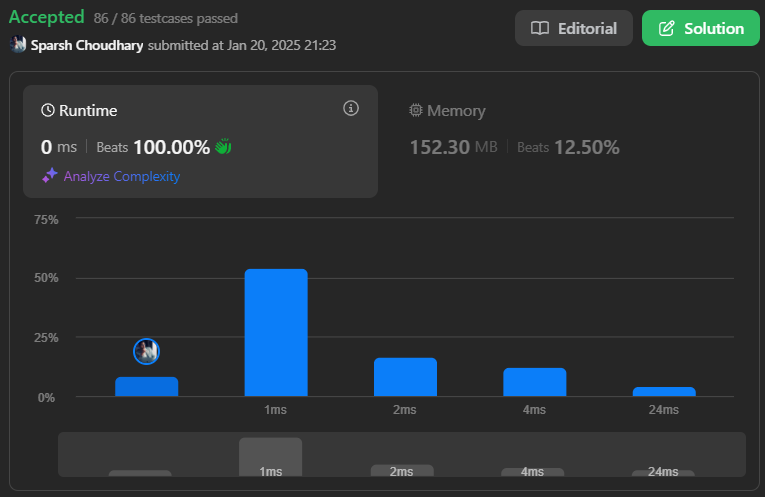765x497 pixels.
Task: Open the Editorial page
Action: 574,28
